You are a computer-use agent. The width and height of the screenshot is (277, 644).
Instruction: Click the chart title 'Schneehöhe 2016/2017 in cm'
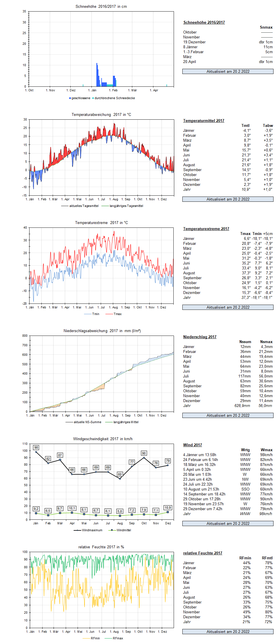101,6
